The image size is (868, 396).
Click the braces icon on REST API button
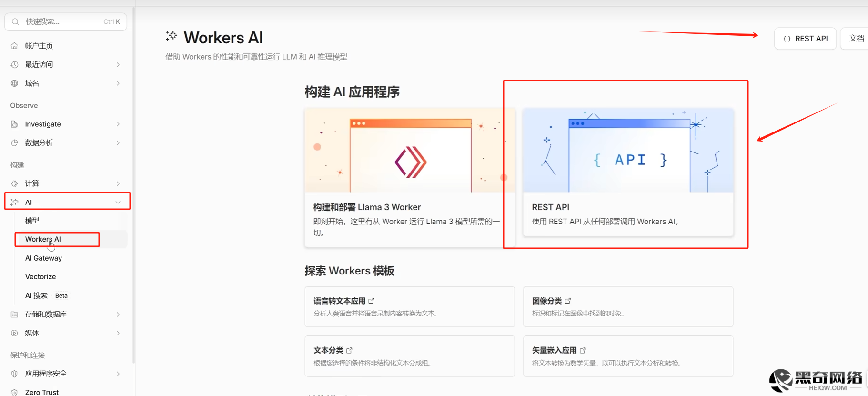(x=787, y=39)
